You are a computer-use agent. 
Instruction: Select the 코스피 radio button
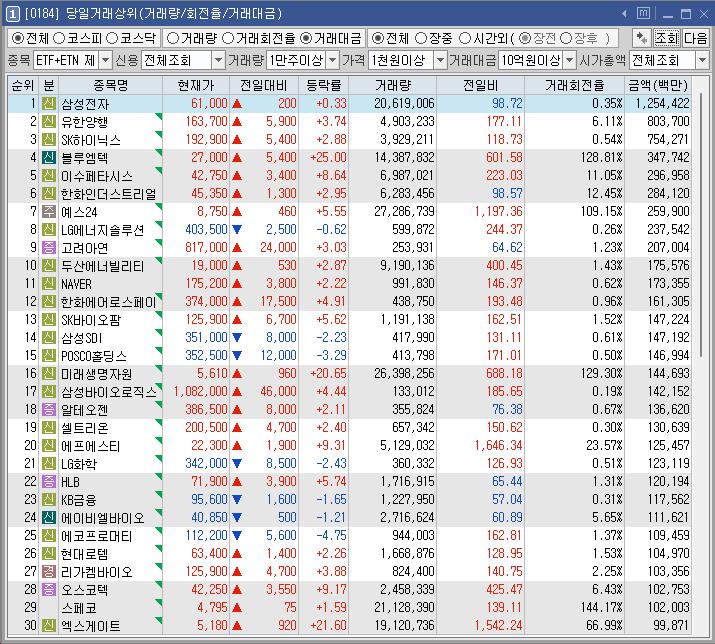tap(59, 38)
